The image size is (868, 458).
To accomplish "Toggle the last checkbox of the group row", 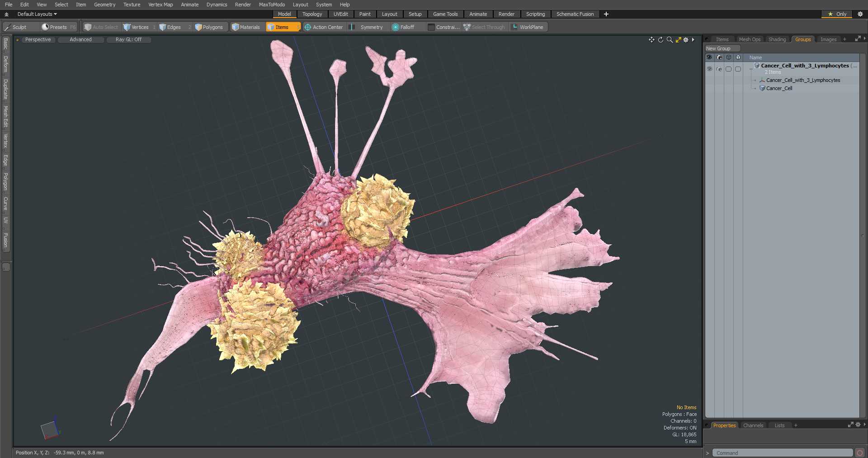I will (x=738, y=69).
